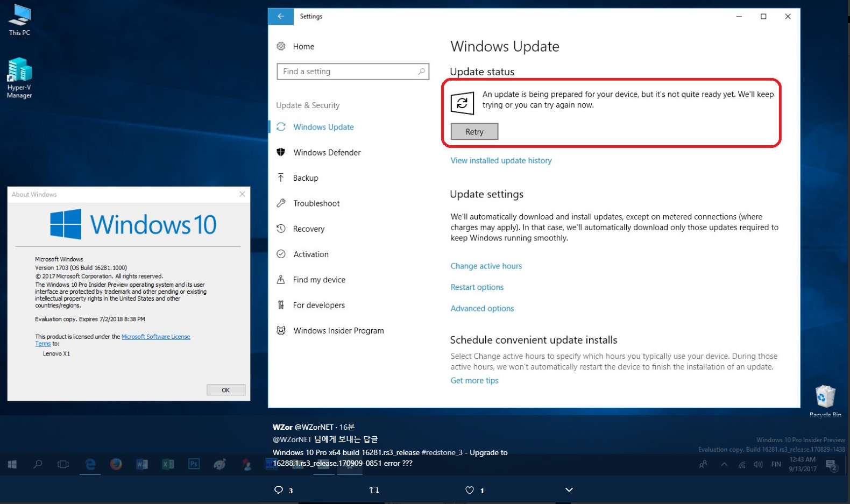850x504 pixels.
Task: Open the taskbar clock and date
Action: (803, 464)
